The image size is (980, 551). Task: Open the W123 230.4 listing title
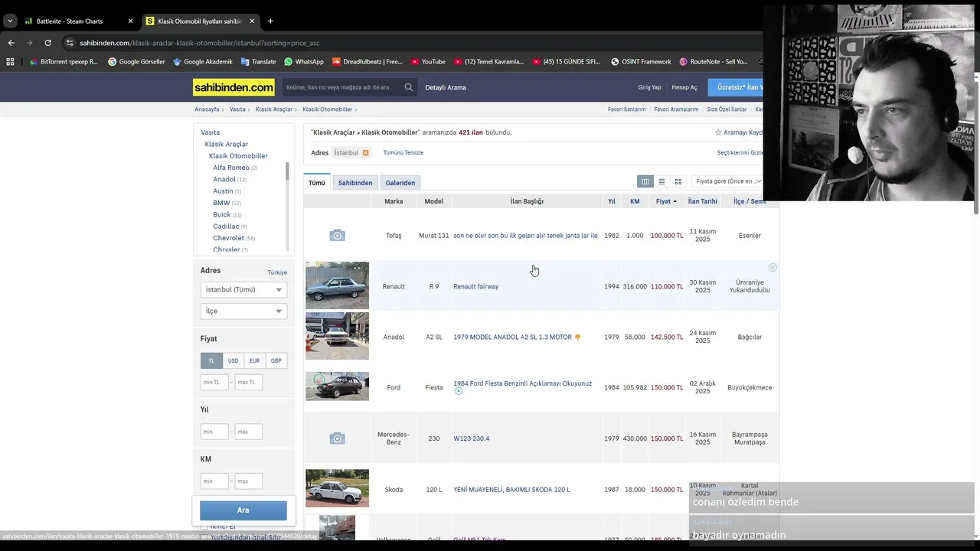point(471,439)
